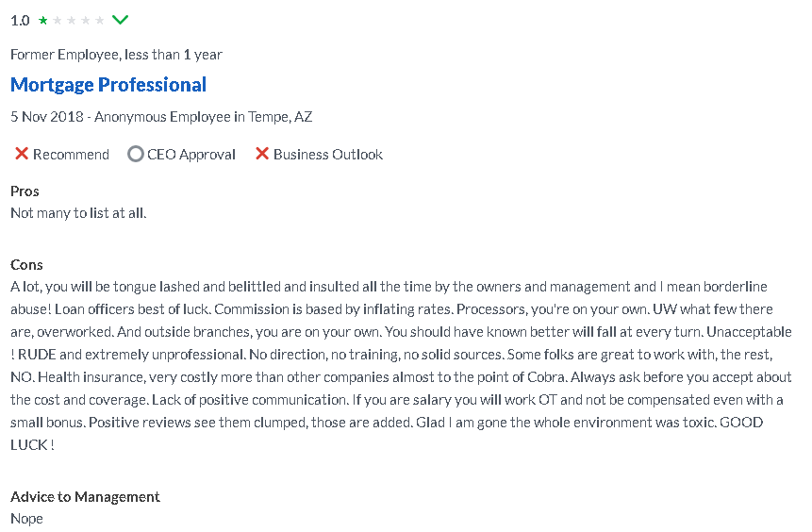
Task: Click the Pros heading
Action: (25, 191)
